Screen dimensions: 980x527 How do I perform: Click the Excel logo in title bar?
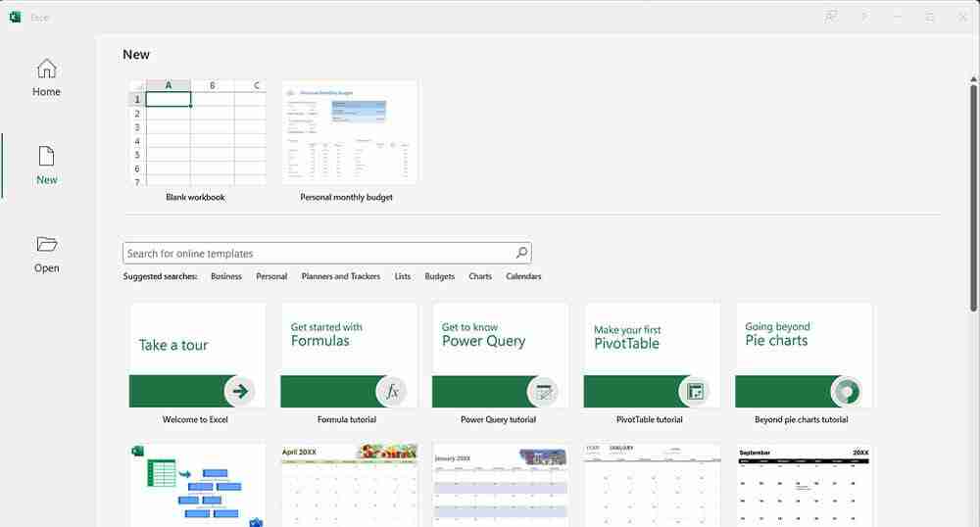15,17
